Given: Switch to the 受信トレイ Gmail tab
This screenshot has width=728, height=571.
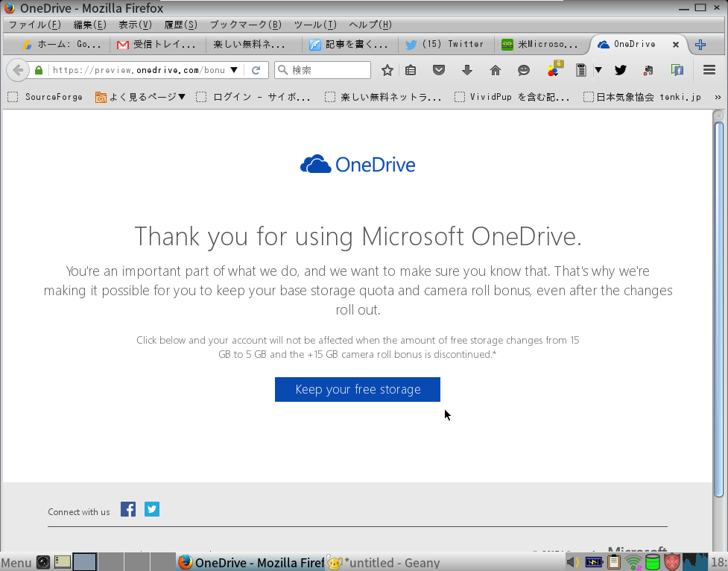Looking at the screenshot, I should coord(156,44).
